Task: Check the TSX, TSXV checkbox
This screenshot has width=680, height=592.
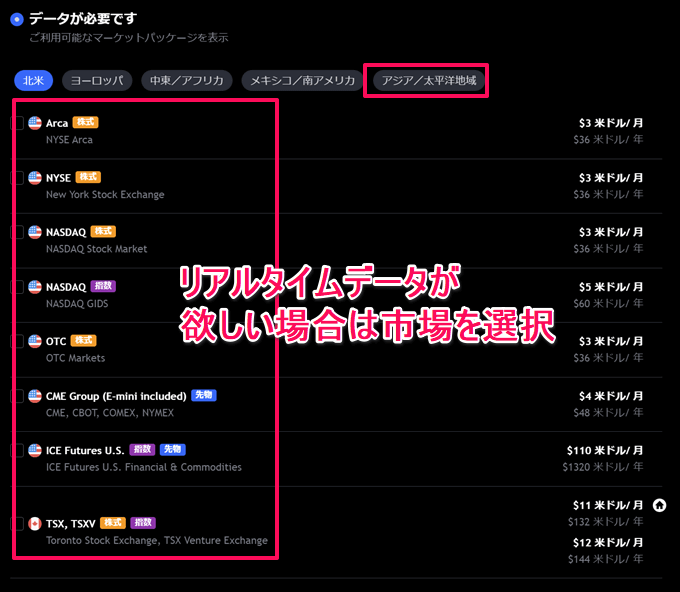Action: (x=17, y=523)
